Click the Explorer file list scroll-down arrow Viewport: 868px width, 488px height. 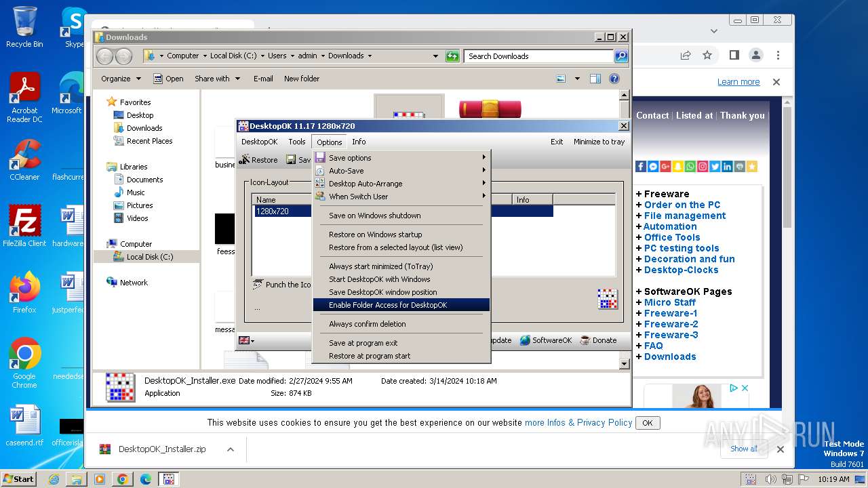pyautogui.click(x=625, y=364)
